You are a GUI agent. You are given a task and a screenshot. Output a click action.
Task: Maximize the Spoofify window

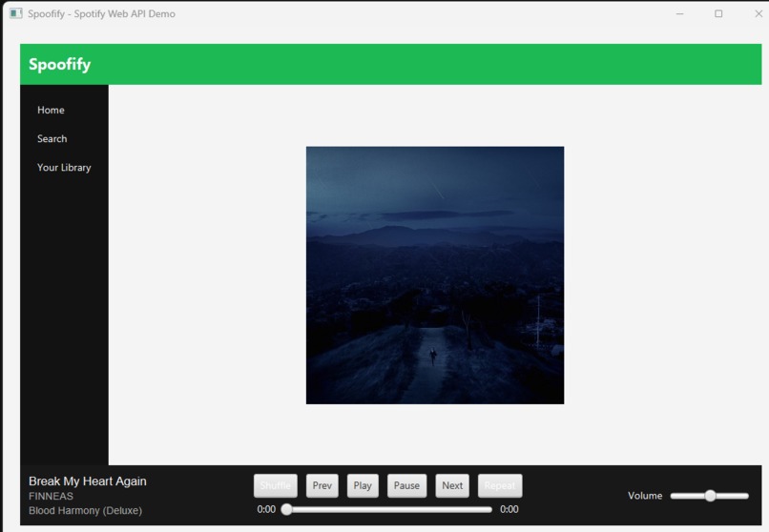[x=718, y=13]
